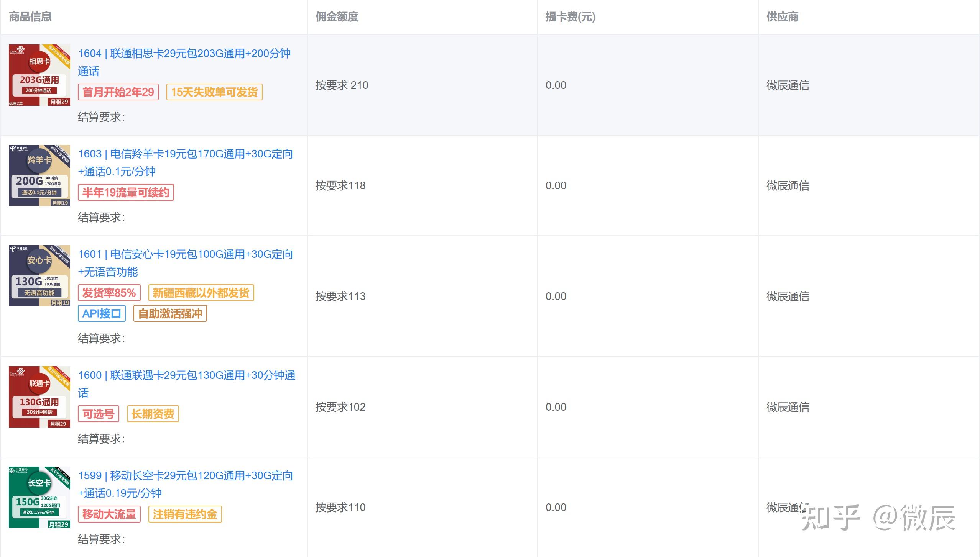980x557 pixels.
Task: Open product 1604 联通相思卡 link
Action: 184,62
